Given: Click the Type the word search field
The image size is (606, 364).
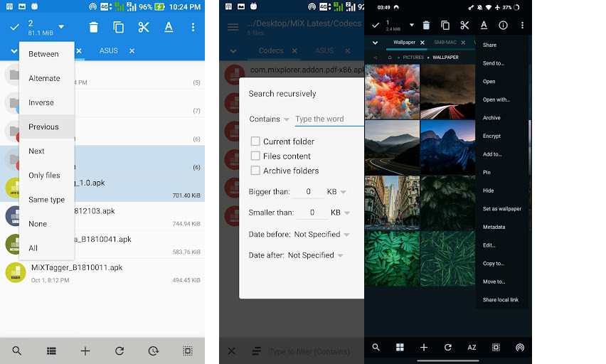Looking at the screenshot, I should click(x=329, y=119).
